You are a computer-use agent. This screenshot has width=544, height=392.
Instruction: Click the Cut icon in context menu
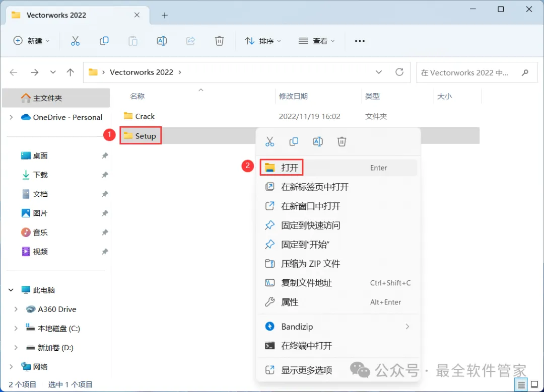[x=269, y=141]
